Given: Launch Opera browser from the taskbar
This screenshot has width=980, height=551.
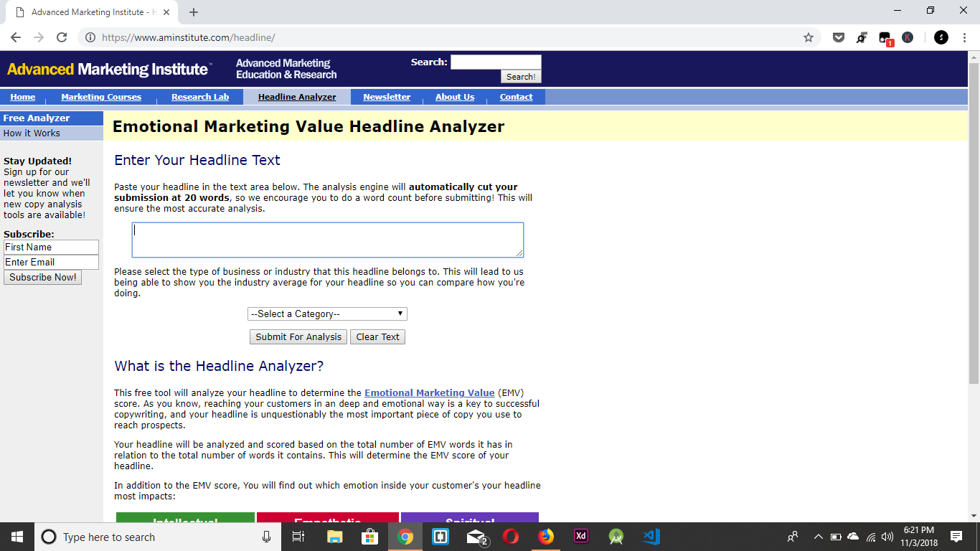Looking at the screenshot, I should [x=511, y=537].
